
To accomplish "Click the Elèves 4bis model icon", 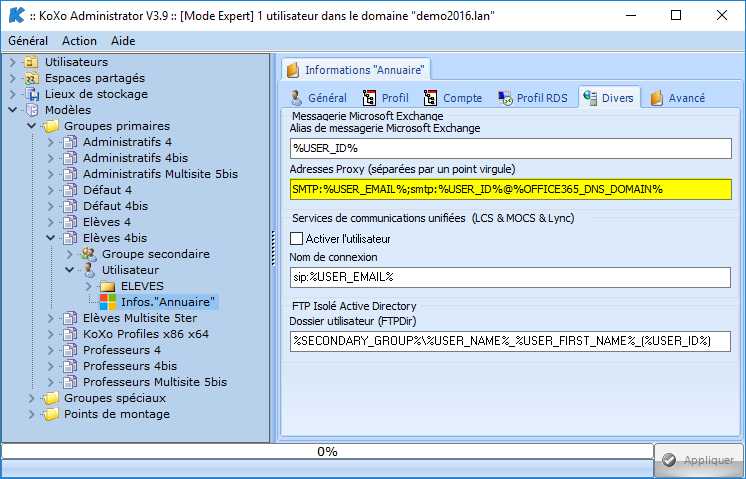I will click(x=70, y=238).
